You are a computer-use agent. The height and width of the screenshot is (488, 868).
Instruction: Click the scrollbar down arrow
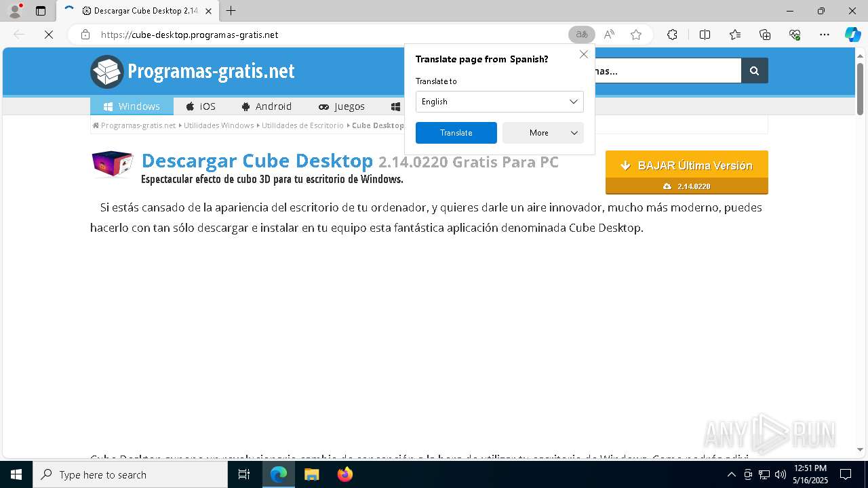click(x=860, y=449)
